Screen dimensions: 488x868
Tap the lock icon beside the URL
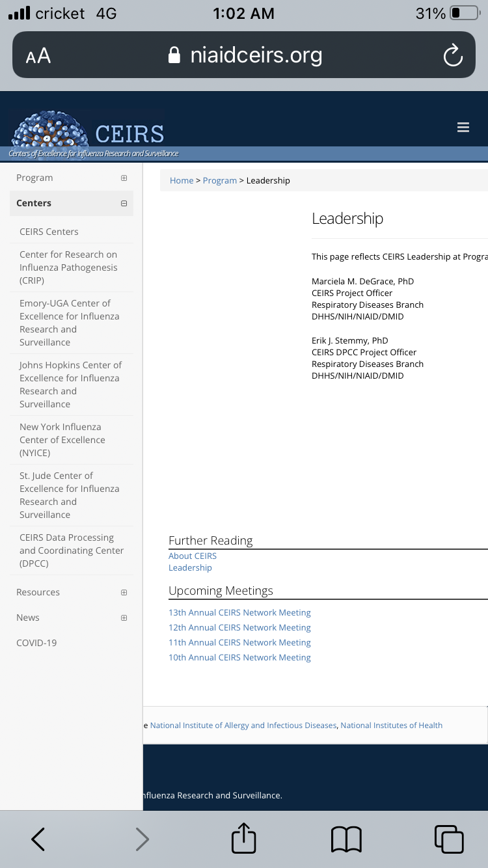coord(174,55)
